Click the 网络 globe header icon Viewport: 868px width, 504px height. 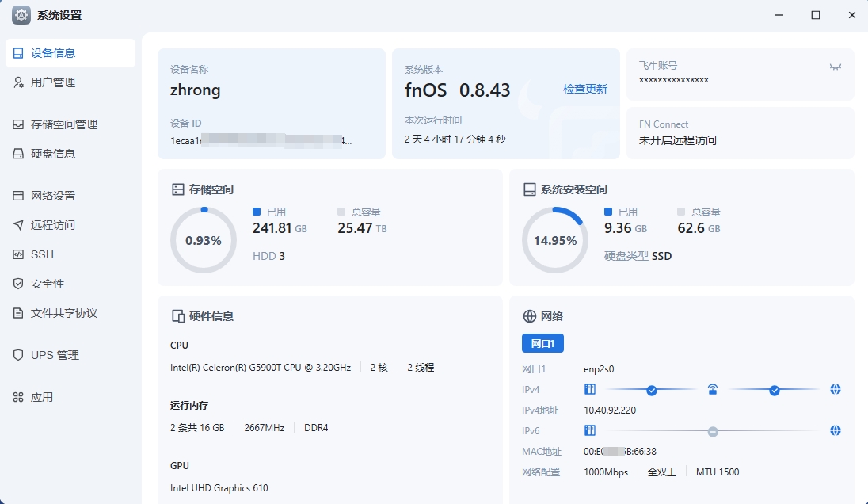(x=529, y=316)
